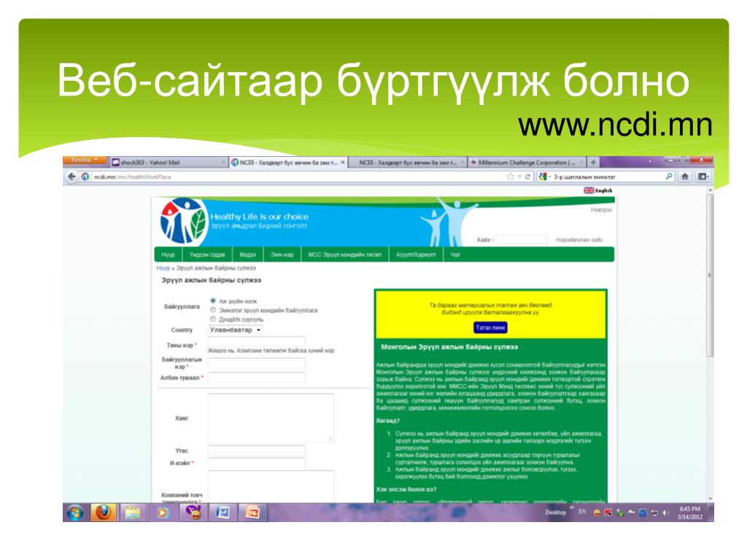Select Эмнэлэг эрүүл мэндийн байгууллага radio option
The width and height of the screenshot is (747, 560).
tap(213, 310)
